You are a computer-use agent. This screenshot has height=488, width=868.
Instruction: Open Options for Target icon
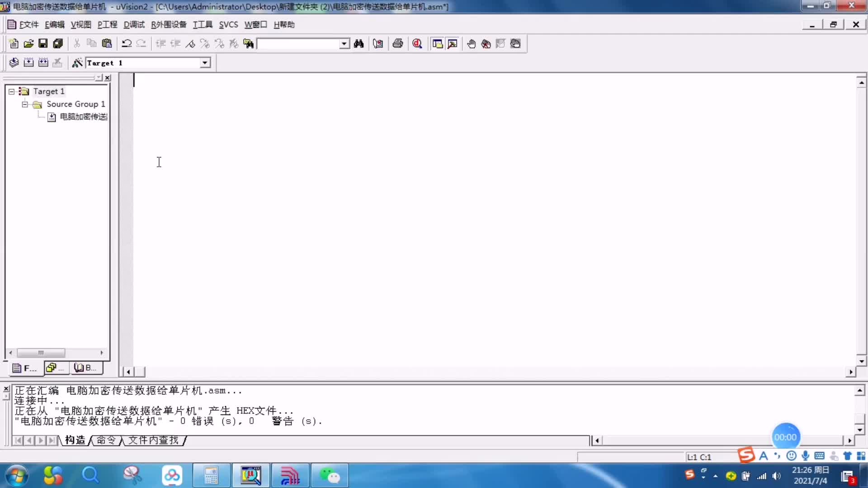pyautogui.click(x=77, y=62)
